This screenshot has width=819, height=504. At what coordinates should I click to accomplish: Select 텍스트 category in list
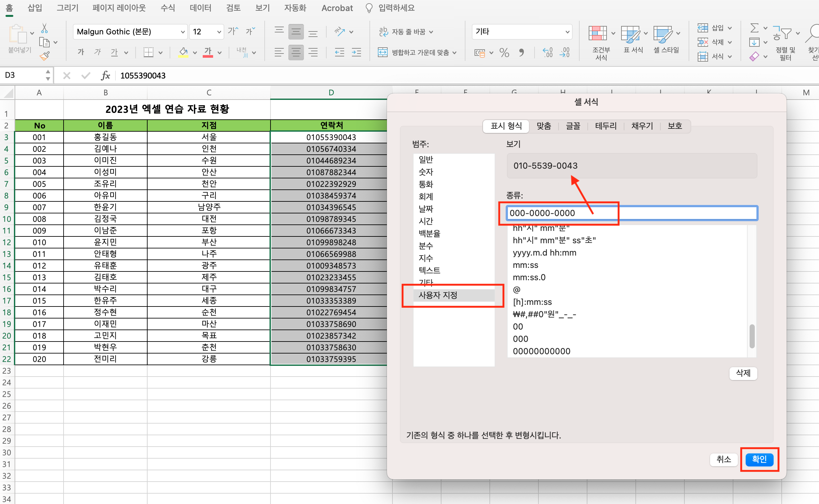pyautogui.click(x=454, y=270)
